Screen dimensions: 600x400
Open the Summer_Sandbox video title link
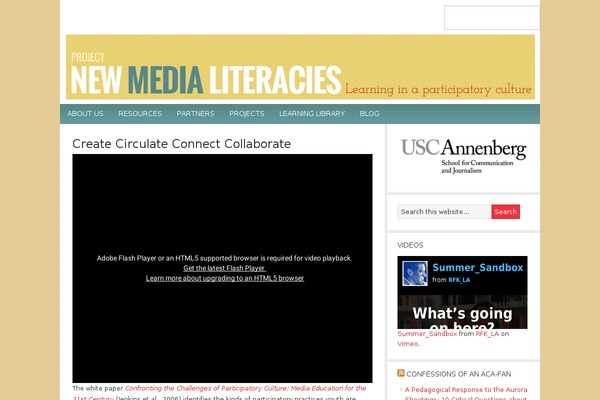click(x=478, y=268)
